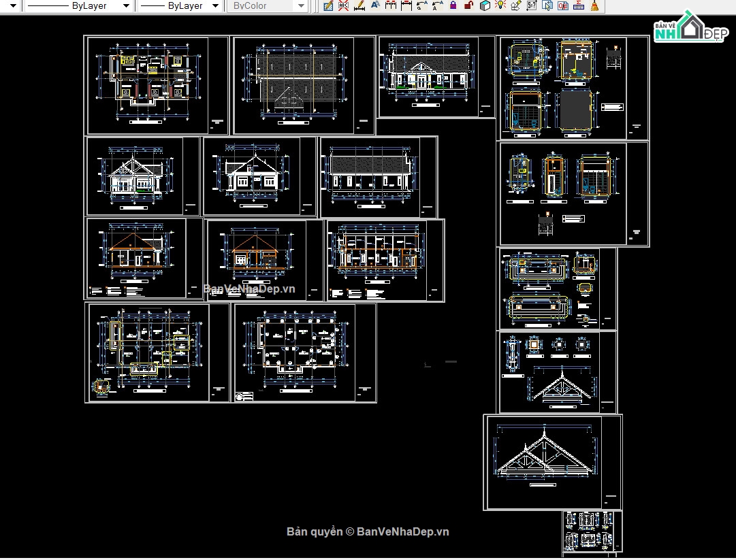
Task: Click the 3D cube box icon
Action: pos(485,5)
